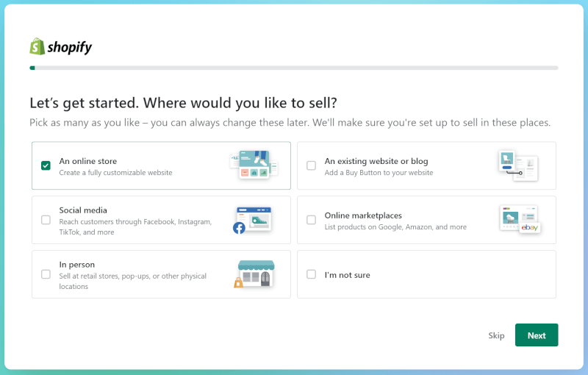Image resolution: width=588 pixels, height=375 pixels.
Task: Click the Next button
Action: [537, 335]
